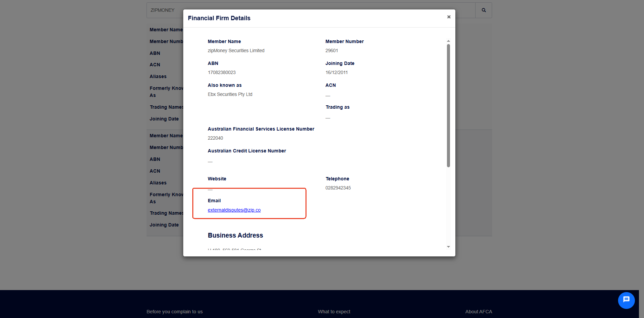Click the 'Trading as' label

click(x=337, y=107)
